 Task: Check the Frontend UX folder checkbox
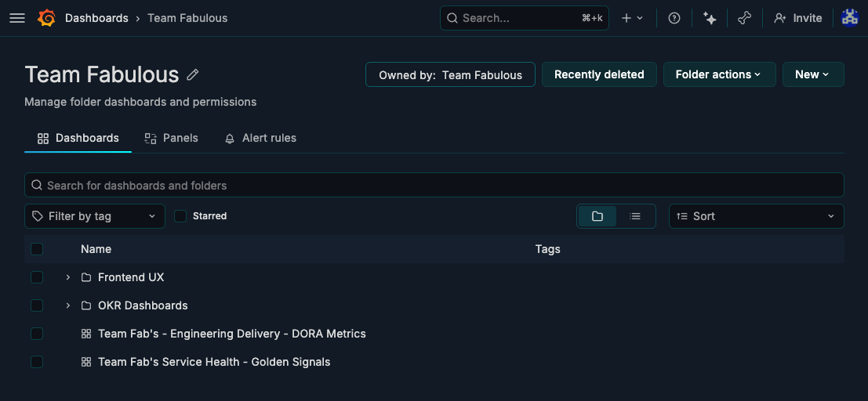(37, 277)
